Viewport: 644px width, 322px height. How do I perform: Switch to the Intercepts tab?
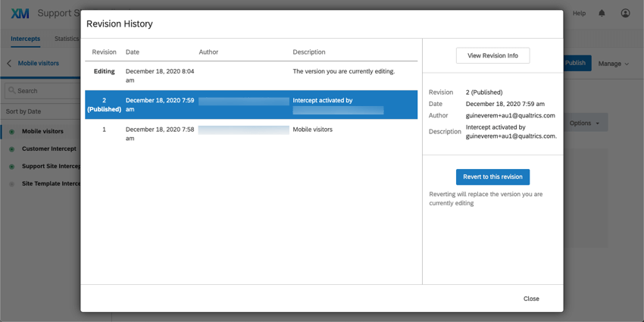pos(26,39)
